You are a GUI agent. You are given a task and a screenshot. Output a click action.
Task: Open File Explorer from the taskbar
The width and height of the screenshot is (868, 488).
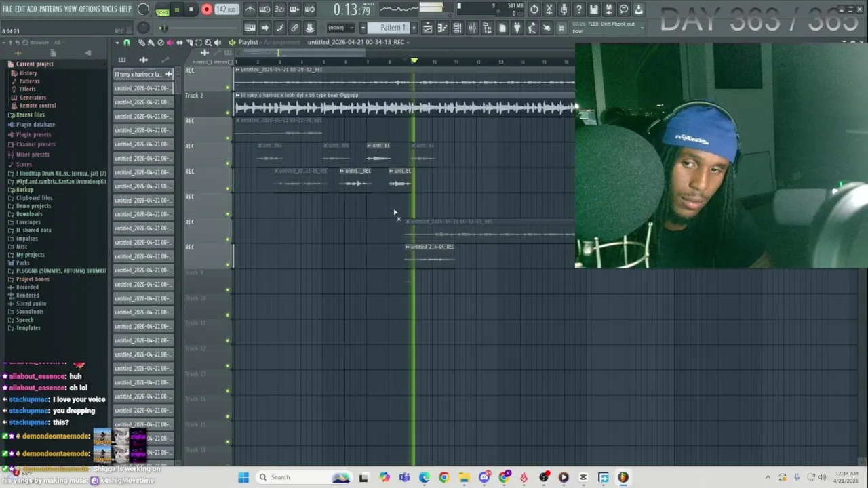pyautogui.click(x=464, y=477)
